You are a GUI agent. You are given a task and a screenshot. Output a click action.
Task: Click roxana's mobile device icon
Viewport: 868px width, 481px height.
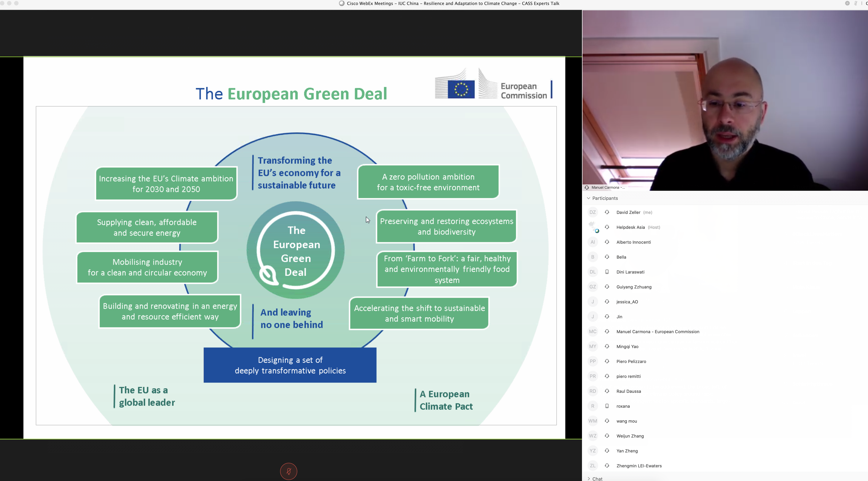607,406
